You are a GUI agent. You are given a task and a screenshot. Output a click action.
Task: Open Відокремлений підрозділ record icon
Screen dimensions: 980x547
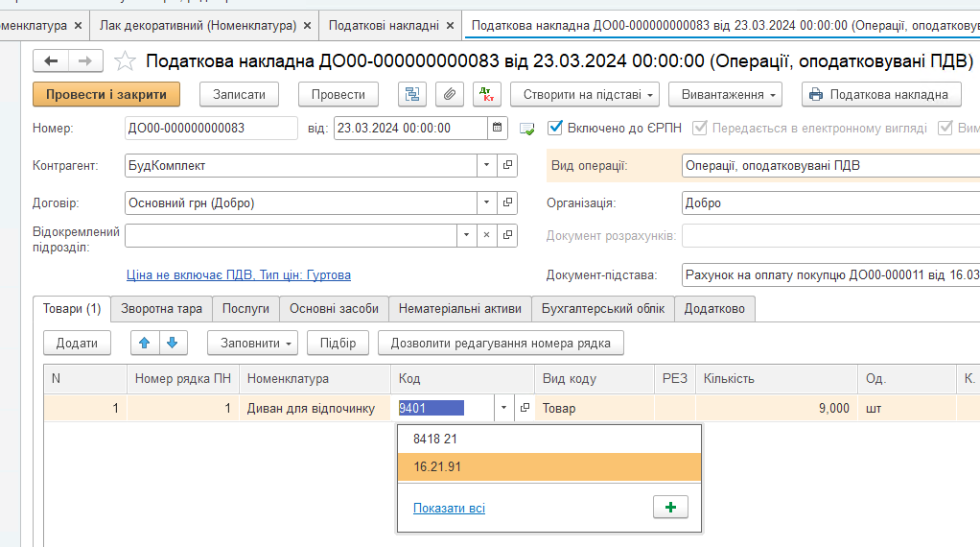pyautogui.click(x=507, y=236)
